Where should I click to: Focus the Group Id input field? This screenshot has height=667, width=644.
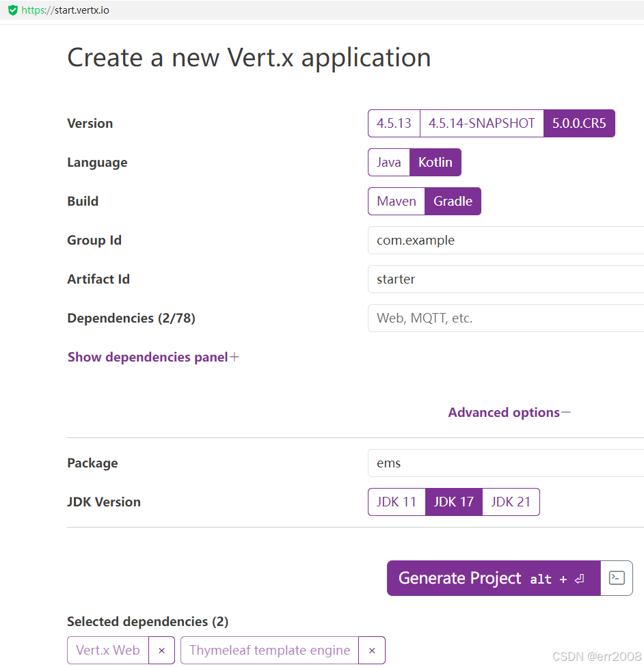click(506, 241)
